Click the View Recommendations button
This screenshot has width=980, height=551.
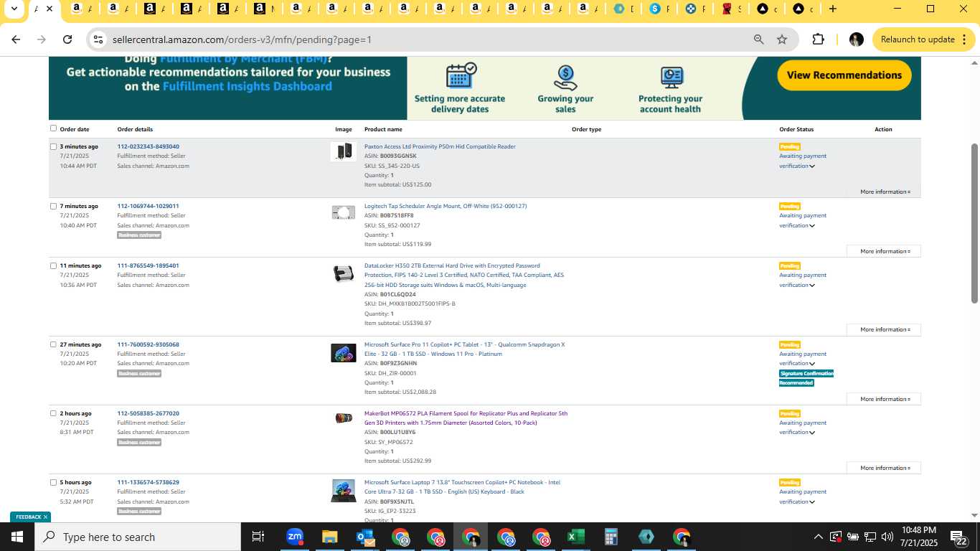coord(844,75)
